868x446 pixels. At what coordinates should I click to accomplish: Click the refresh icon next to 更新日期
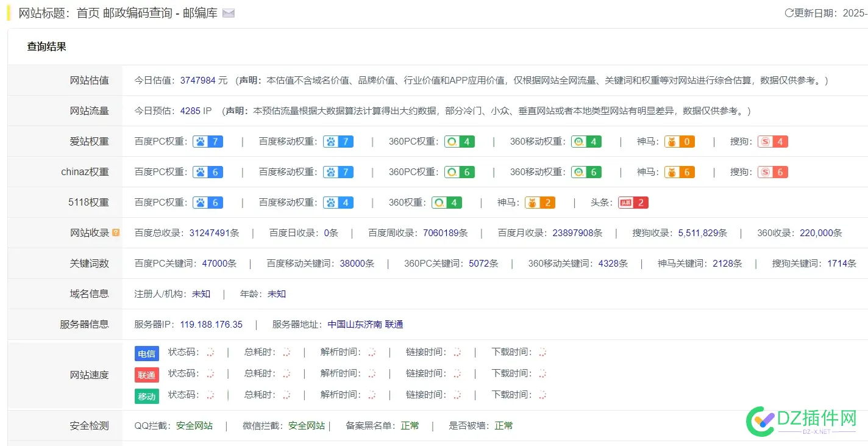(x=789, y=13)
